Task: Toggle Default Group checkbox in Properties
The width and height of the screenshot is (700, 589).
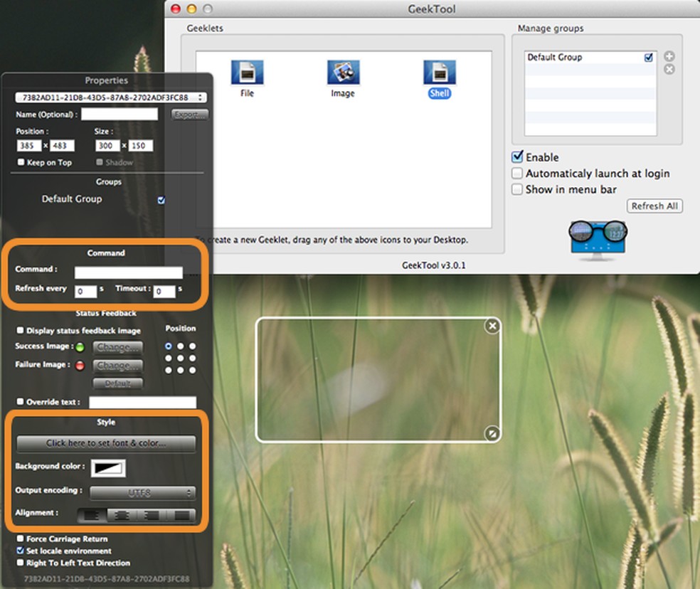Action: click(x=161, y=200)
